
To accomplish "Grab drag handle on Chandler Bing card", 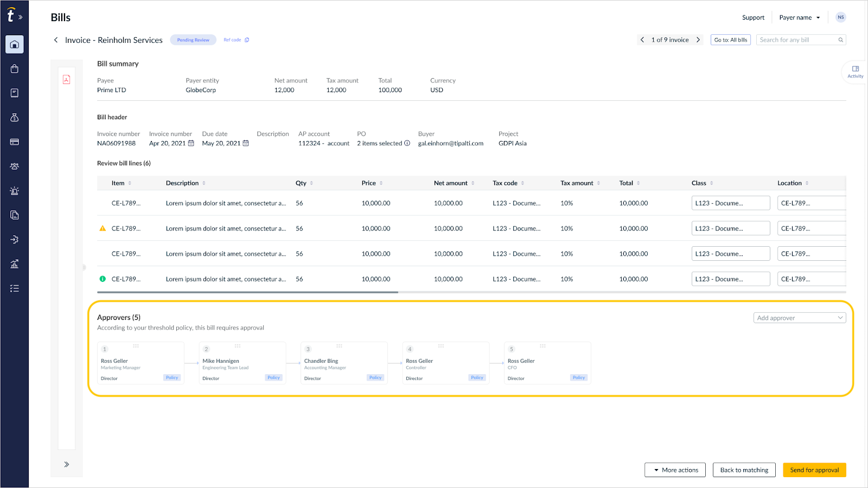I will (339, 346).
